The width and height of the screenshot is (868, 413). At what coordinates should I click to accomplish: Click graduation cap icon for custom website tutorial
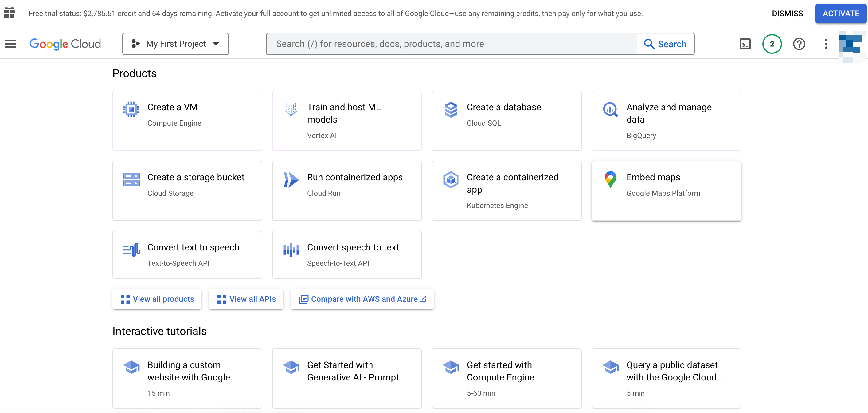(131, 367)
